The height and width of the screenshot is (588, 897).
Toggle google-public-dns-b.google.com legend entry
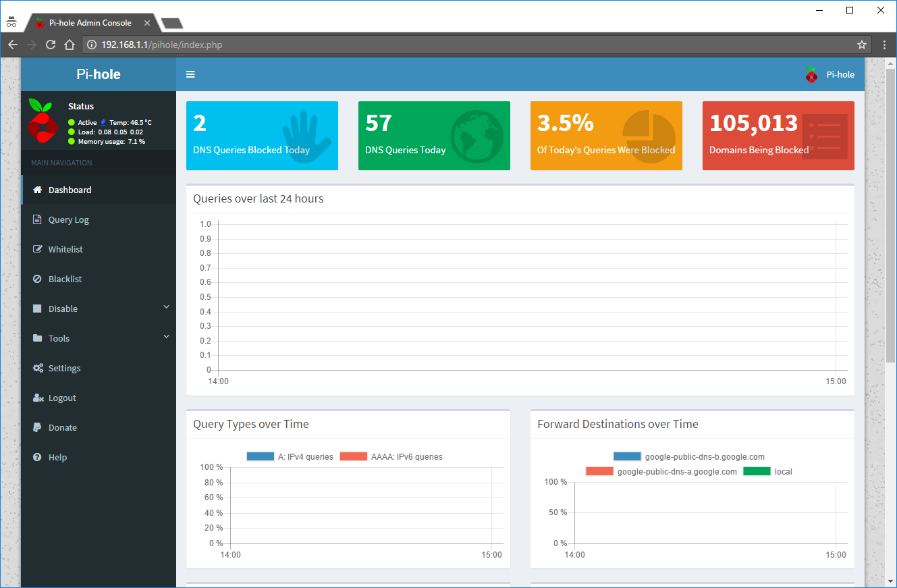coord(689,457)
